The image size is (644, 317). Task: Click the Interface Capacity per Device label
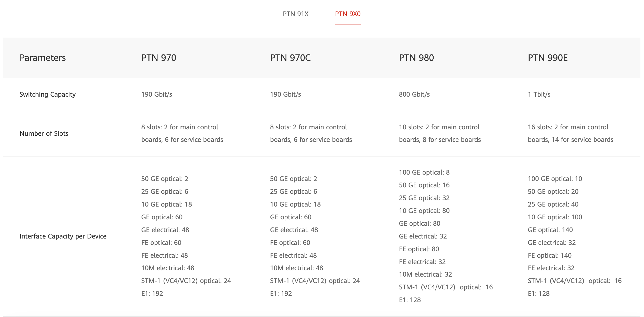(63, 236)
